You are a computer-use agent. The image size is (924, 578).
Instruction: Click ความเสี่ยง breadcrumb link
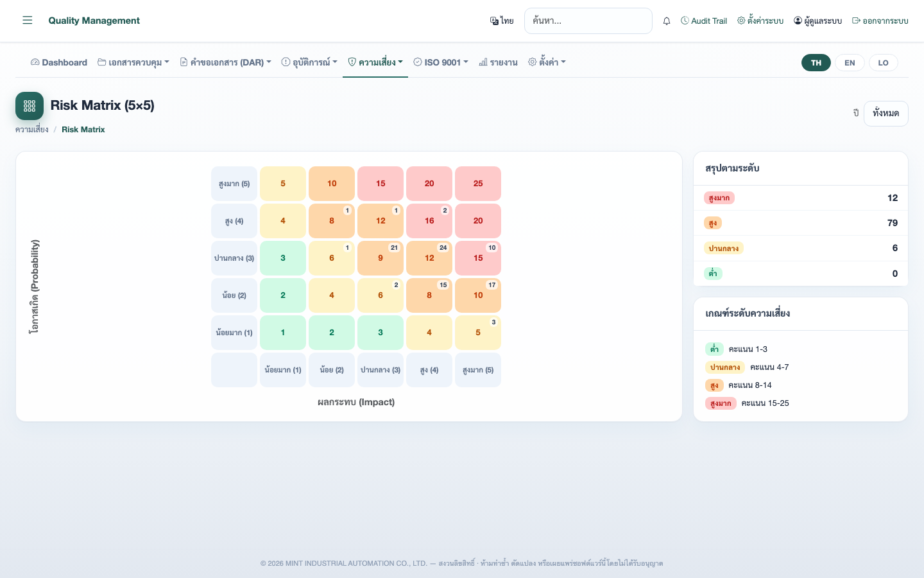32,130
